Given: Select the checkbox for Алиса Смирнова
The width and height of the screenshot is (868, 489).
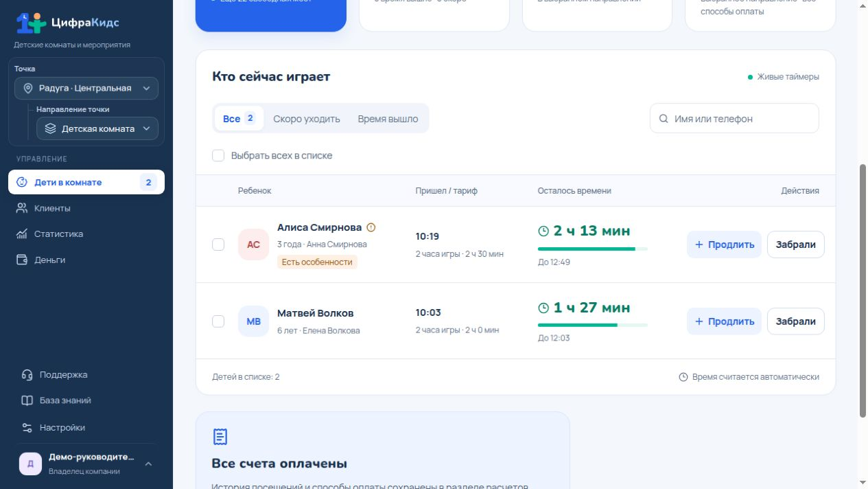Looking at the screenshot, I should pyautogui.click(x=218, y=244).
